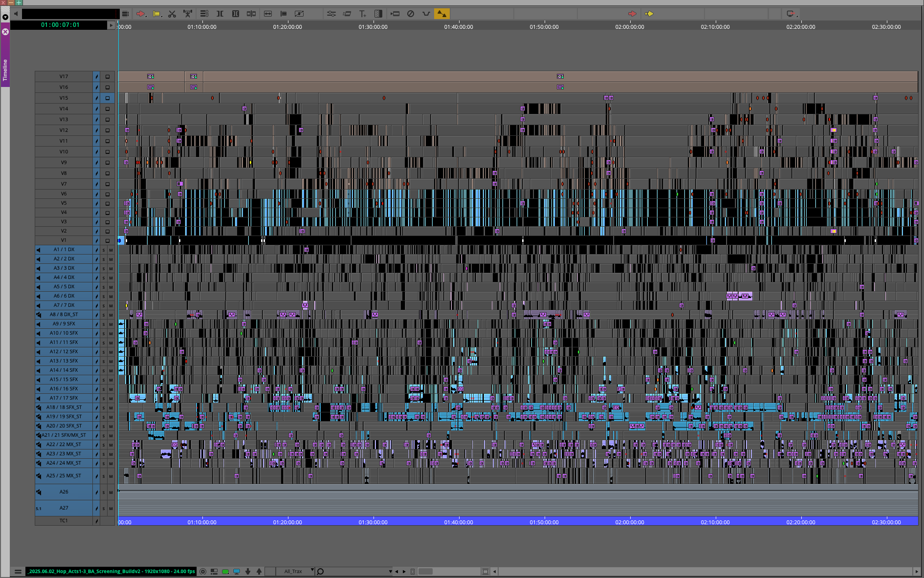Select the vertical Timeline tab
The width and height of the screenshot is (924, 578).
tap(5, 69)
